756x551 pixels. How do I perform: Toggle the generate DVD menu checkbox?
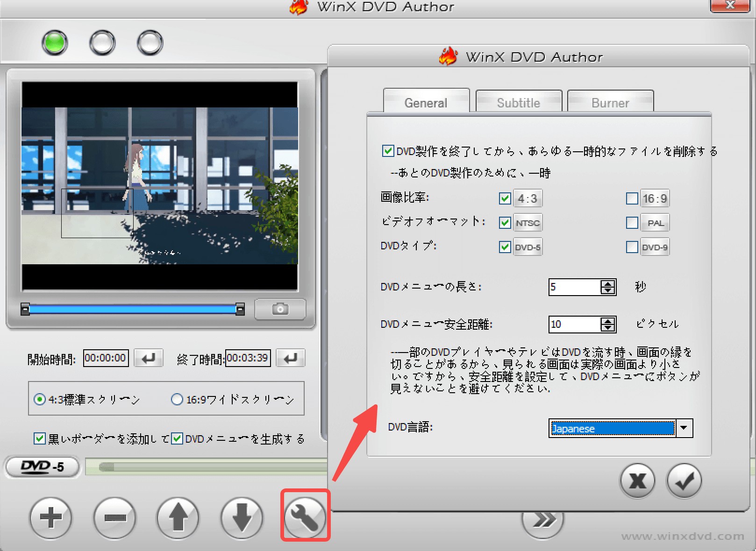177,438
